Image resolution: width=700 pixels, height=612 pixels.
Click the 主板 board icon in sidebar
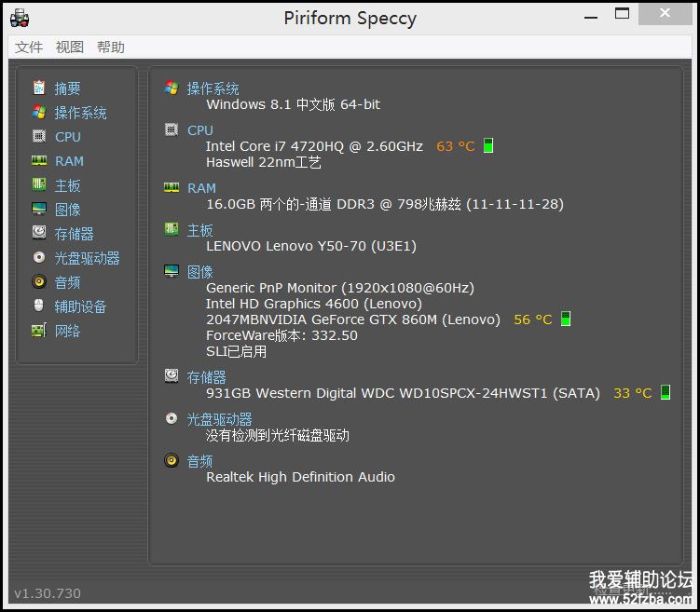click(39, 184)
